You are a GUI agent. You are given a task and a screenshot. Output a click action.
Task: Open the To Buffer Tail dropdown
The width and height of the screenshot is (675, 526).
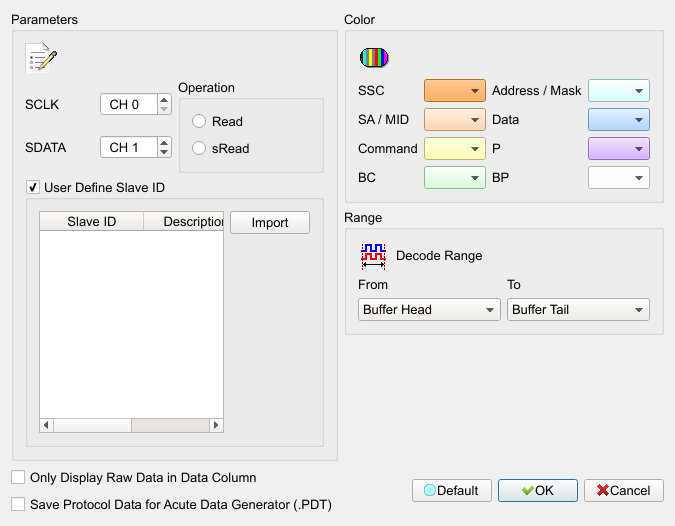(x=578, y=309)
